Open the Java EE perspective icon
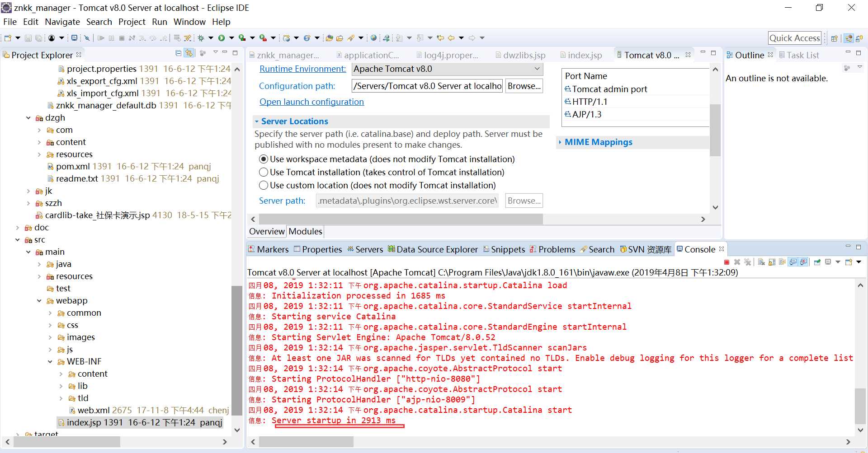 point(849,38)
